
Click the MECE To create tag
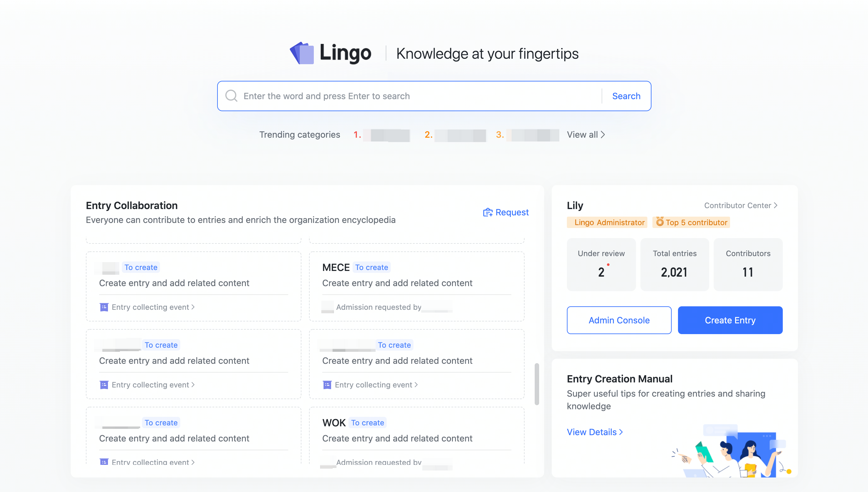[372, 267]
